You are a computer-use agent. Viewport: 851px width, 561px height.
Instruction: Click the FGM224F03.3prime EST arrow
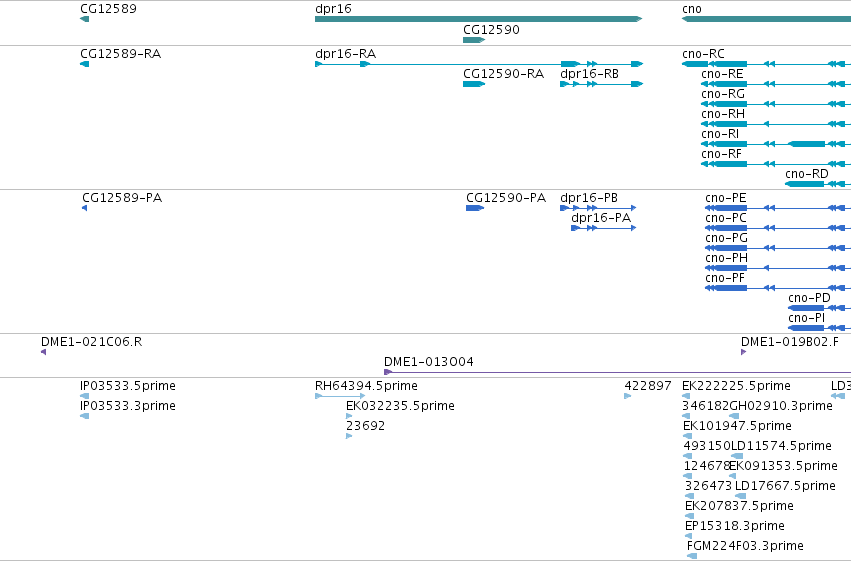click(x=692, y=557)
